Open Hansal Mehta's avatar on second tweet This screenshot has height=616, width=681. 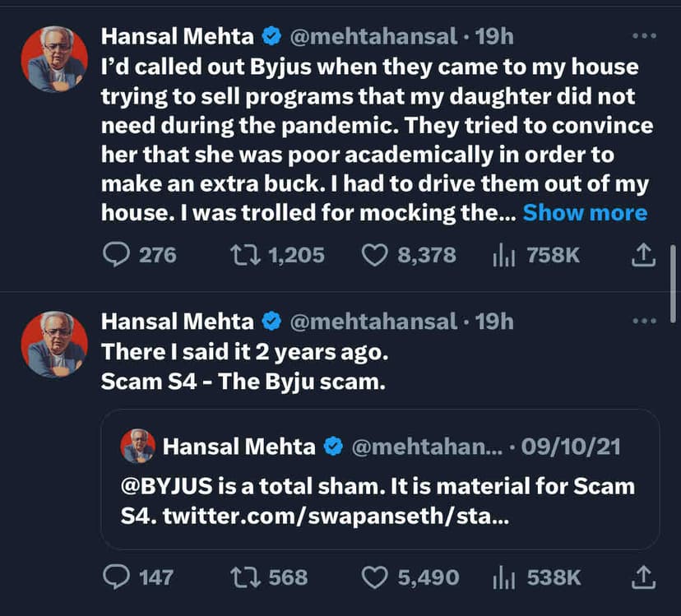[54, 345]
